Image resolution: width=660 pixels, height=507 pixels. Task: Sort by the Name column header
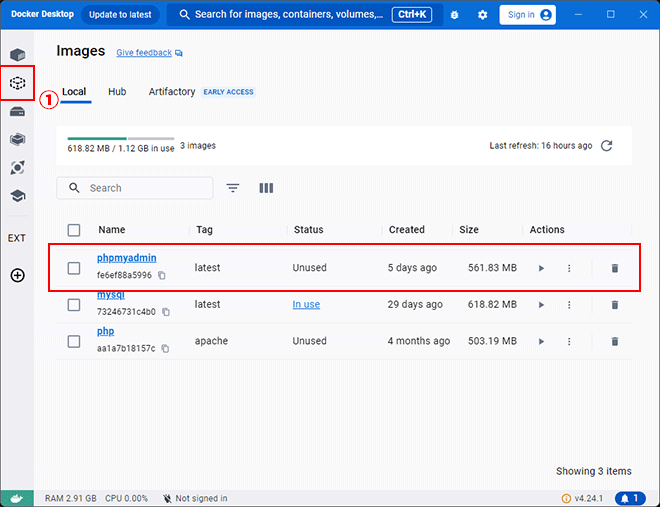click(112, 230)
